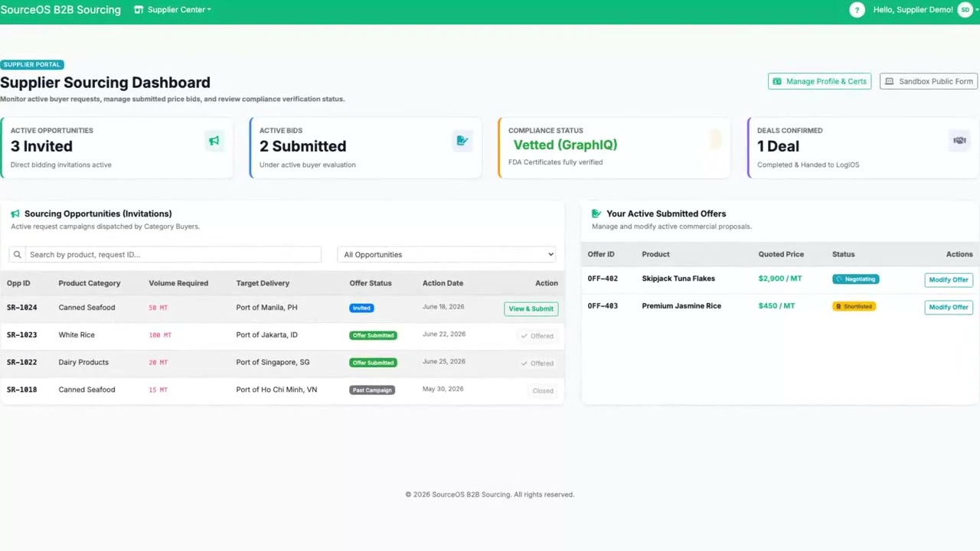Click the Volume Required column header
This screenshot has width=980, height=551.
click(178, 283)
